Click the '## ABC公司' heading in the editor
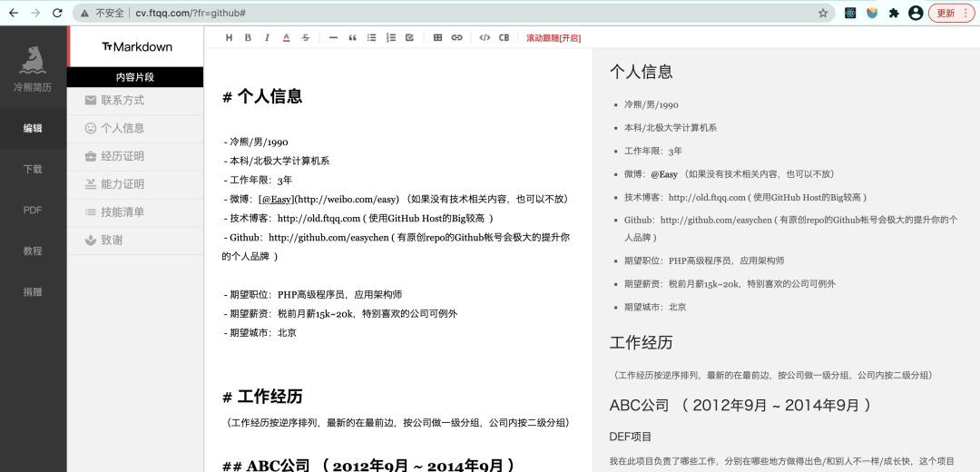This screenshot has width=980, height=472. pos(368,466)
